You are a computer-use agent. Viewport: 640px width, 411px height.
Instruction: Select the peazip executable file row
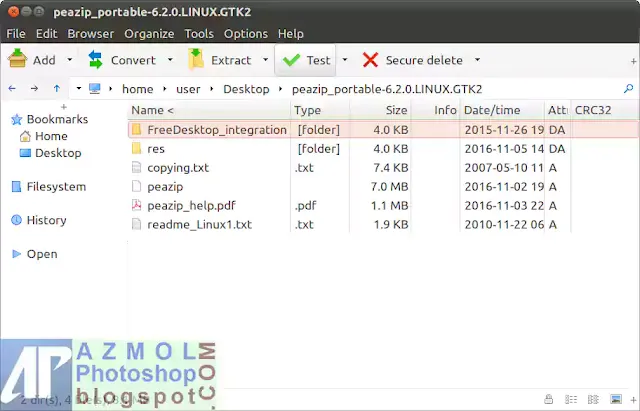(383, 187)
